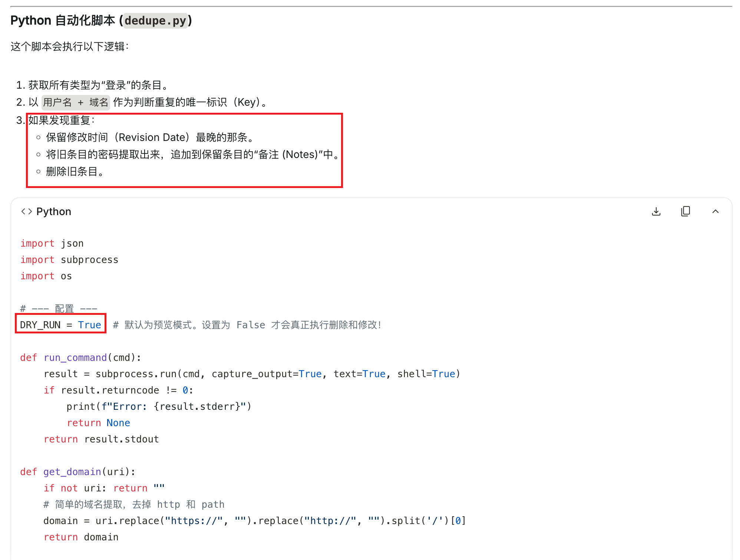Click the import subprocess line
Image resolution: width=740 pixels, height=560 pixels.
[69, 260]
